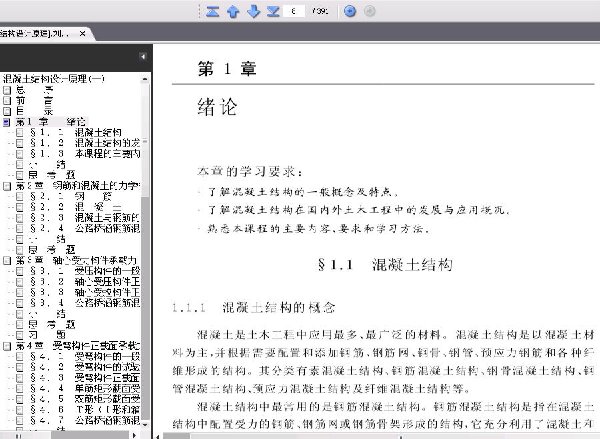
Task: Open the 目录 bookmark
Action: (x=34, y=111)
